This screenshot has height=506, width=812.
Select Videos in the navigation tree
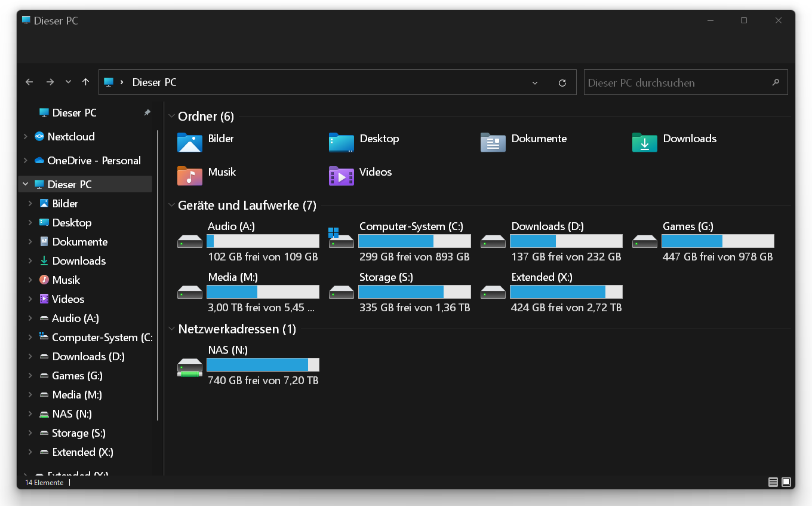point(68,299)
